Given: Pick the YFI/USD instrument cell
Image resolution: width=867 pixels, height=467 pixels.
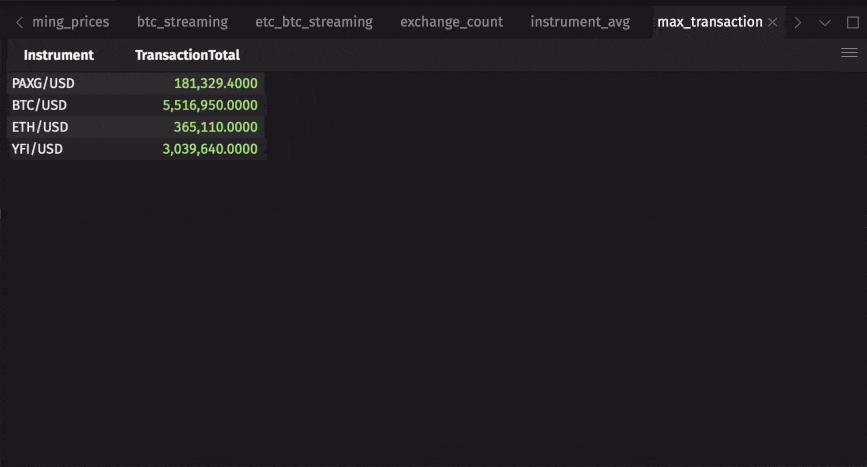Looking at the screenshot, I should (38, 149).
